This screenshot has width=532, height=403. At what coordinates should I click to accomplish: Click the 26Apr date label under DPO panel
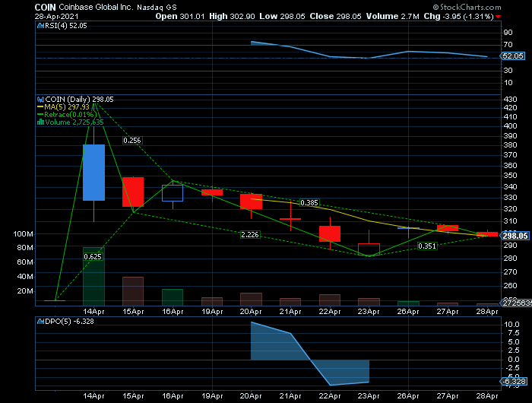pos(408,396)
